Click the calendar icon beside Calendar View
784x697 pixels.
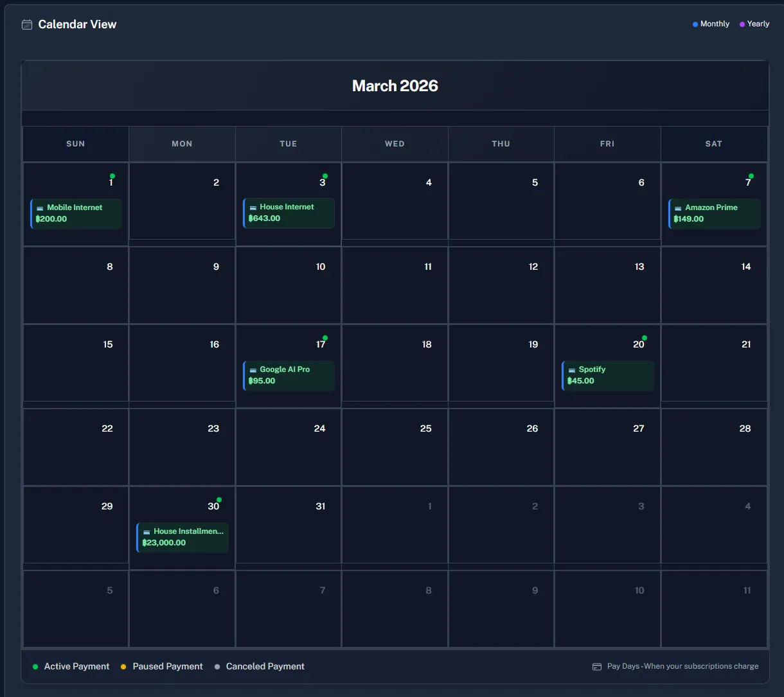(27, 24)
